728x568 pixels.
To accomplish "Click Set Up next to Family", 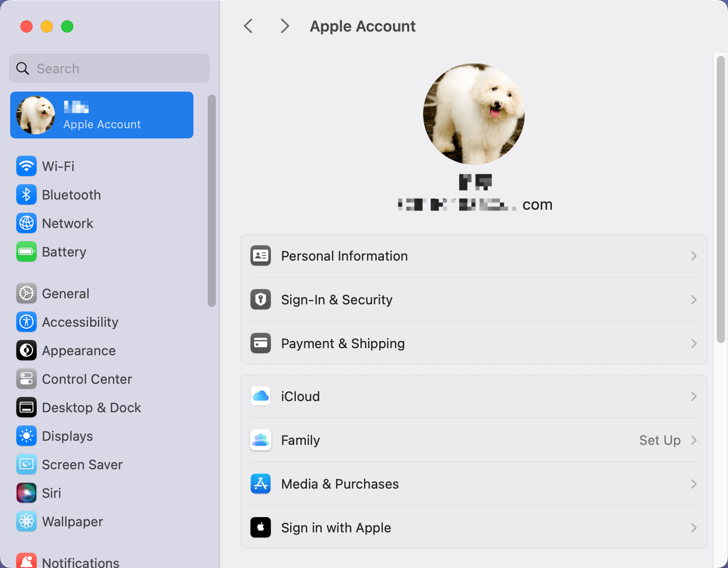I will coord(660,440).
